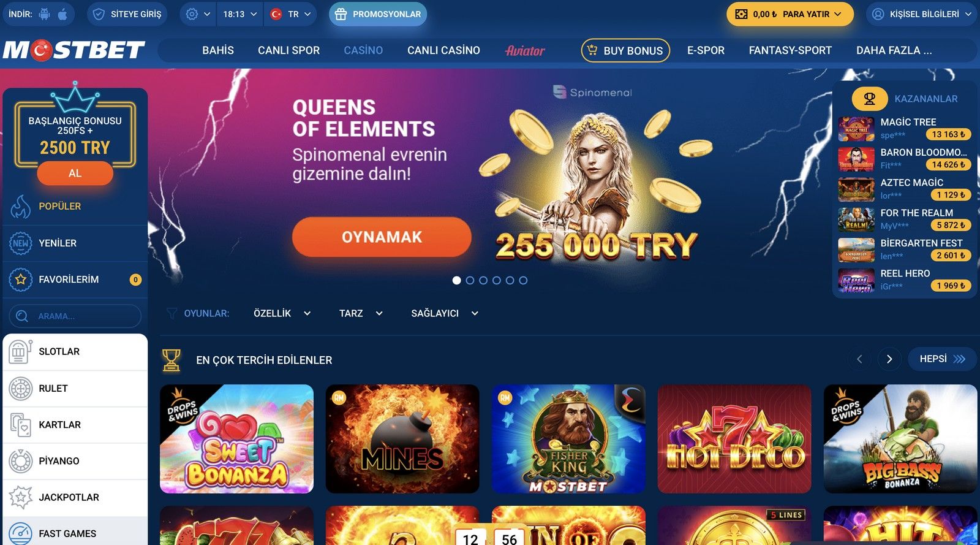Open Kazananlar trophy icon
980x545 pixels.
[869, 98]
